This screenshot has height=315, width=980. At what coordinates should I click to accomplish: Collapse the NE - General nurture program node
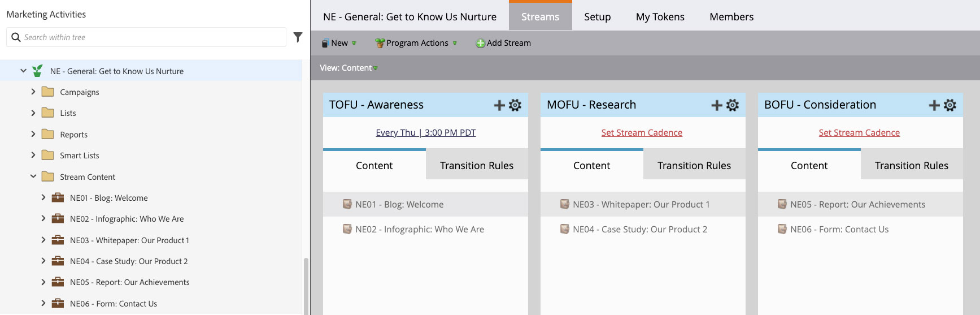[23, 71]
